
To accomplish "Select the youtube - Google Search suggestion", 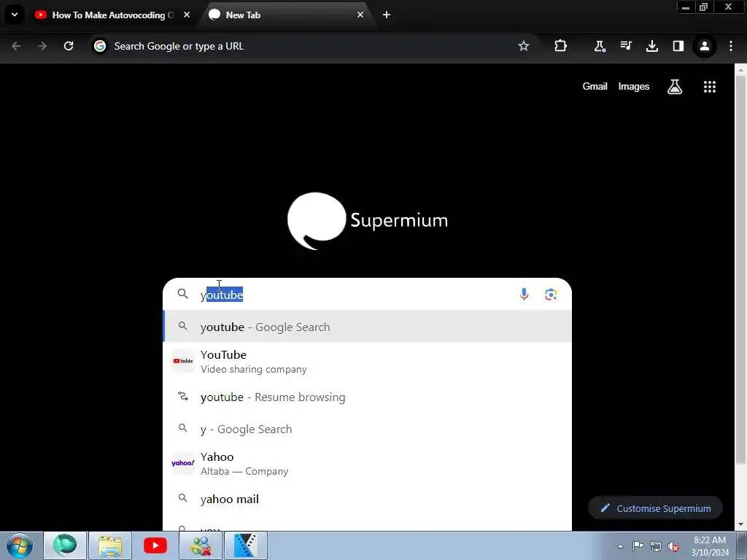I will 367,327.
